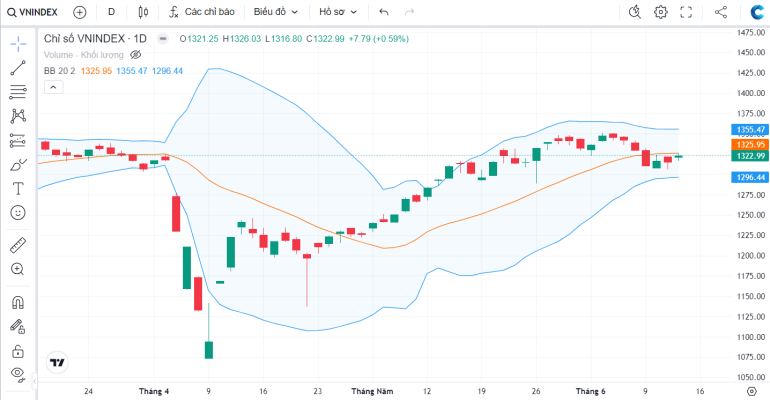Click the Tháng 6 date label
Screen dimensions: 770x400
pos(591,391)
